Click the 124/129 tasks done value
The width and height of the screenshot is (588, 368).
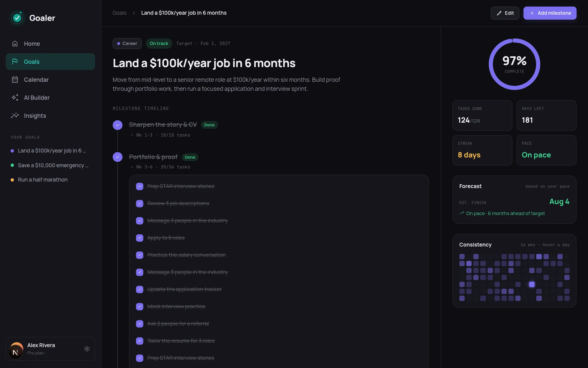click(469, 120)
